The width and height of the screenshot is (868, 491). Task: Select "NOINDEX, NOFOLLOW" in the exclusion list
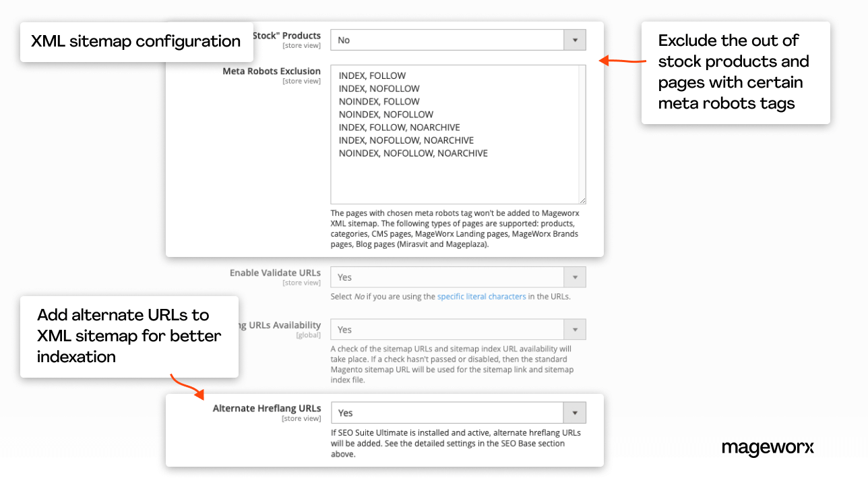[x=386, y=114]
